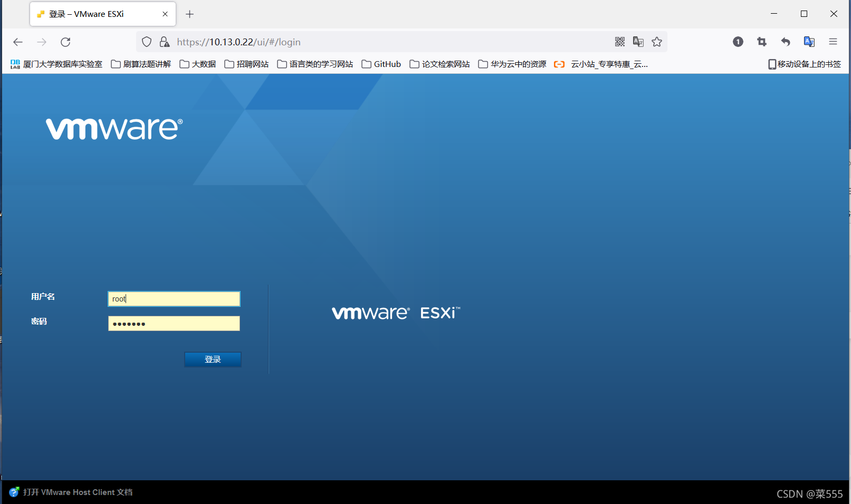Image resolution: width=851 pixels, height=504 pixels.
Task: Click the browser back arrow
Action: (x=18, y=42)
